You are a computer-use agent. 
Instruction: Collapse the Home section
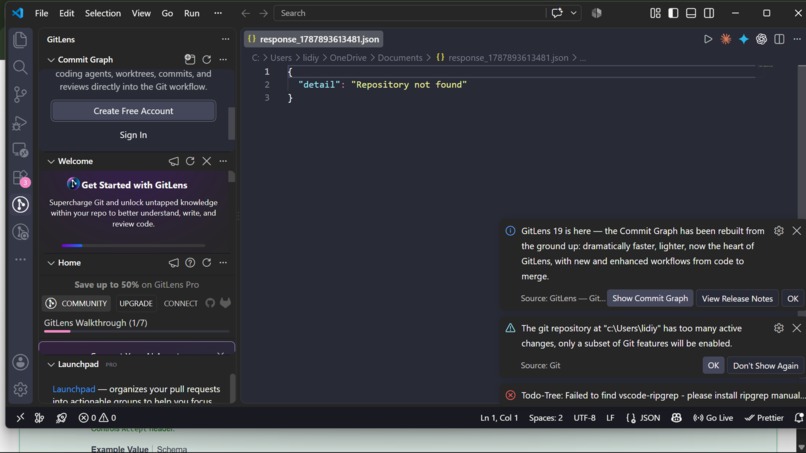click(x=51, y=263)
